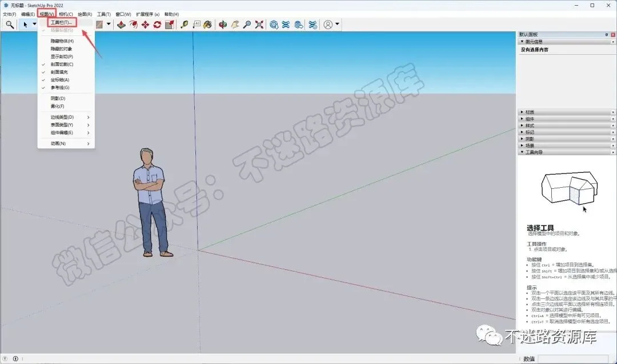This screenshot has width=617, height=364.
Task: Open the 文件(F) menu
Action: point(10,14)
